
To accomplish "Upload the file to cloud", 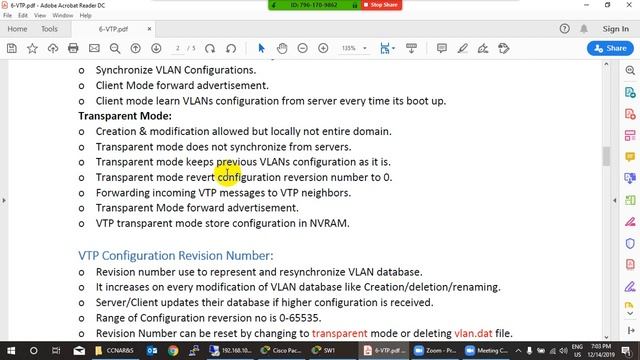I will click(53, 49).
